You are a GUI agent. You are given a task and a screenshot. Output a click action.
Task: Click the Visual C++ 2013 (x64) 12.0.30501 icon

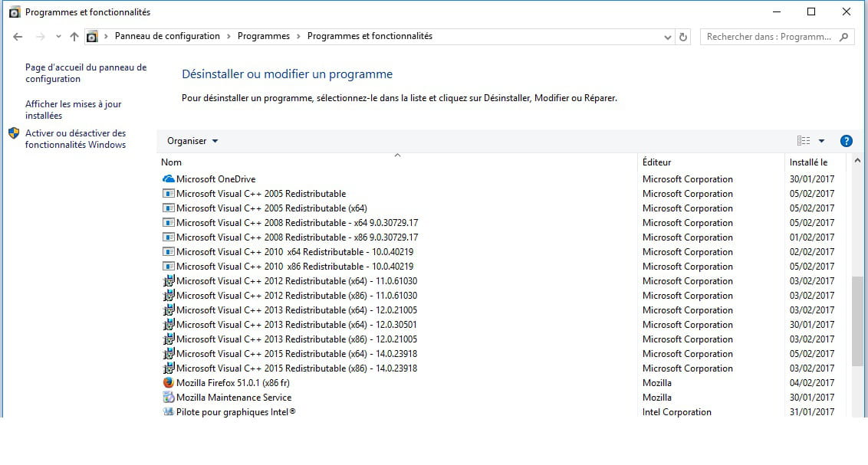tap(168, 325)
